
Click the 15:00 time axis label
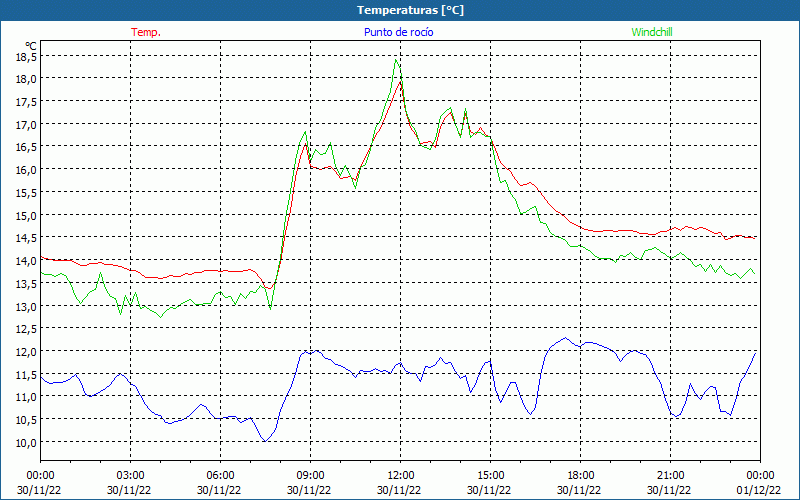click(x=490, y=476)
